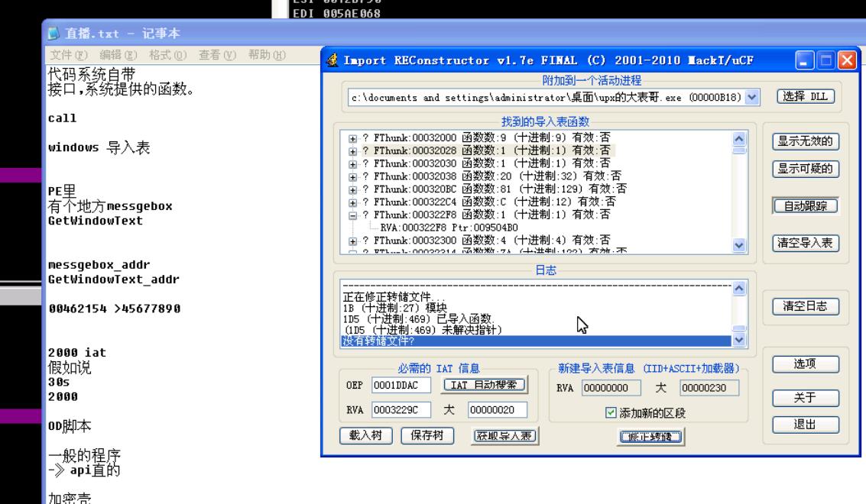This screenshot has width=866, height=504.
Task: Click the Notepad line '00462154 >45677890'
Action: click(115, 309)
